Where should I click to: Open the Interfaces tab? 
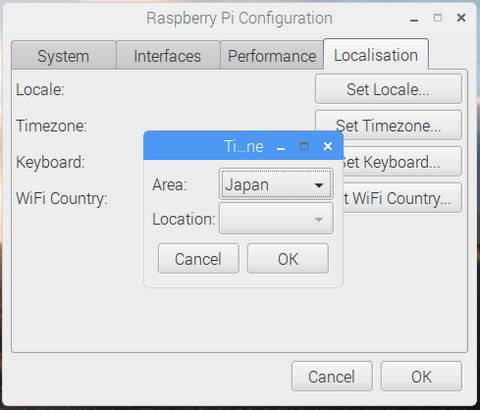click(x=168, y=55)
